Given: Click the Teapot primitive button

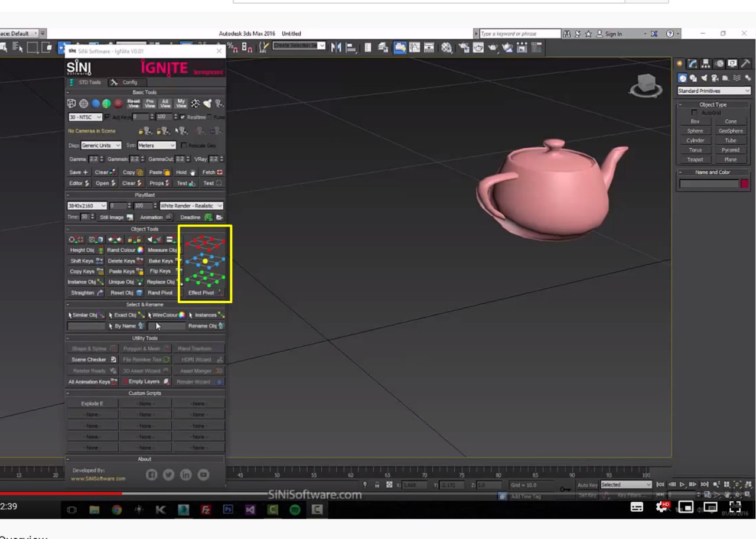Looking at the screenshot, I should (x=695, y=160).
